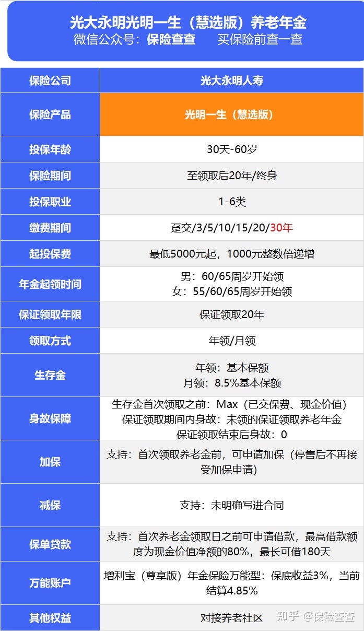
Task: Select the 投保年龄 row label
Action: [x=50, y=149]
